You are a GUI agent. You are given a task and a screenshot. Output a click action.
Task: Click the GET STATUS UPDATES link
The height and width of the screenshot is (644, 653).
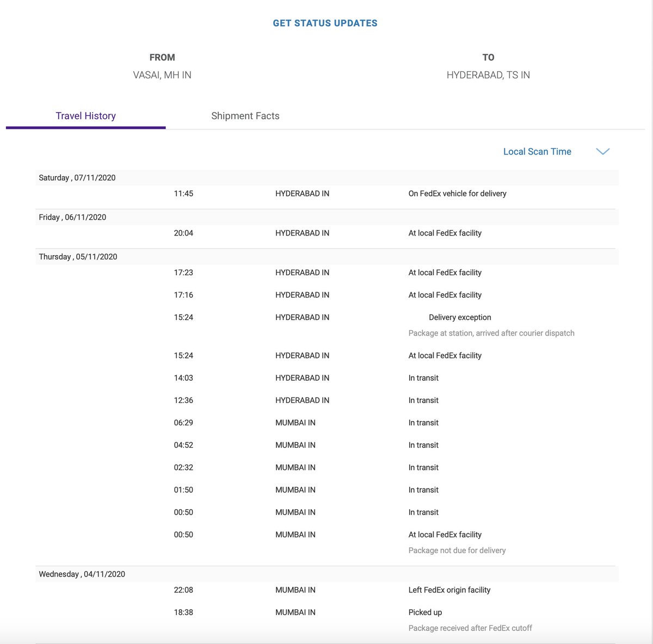pyautogui.click(x=325, y=23)
